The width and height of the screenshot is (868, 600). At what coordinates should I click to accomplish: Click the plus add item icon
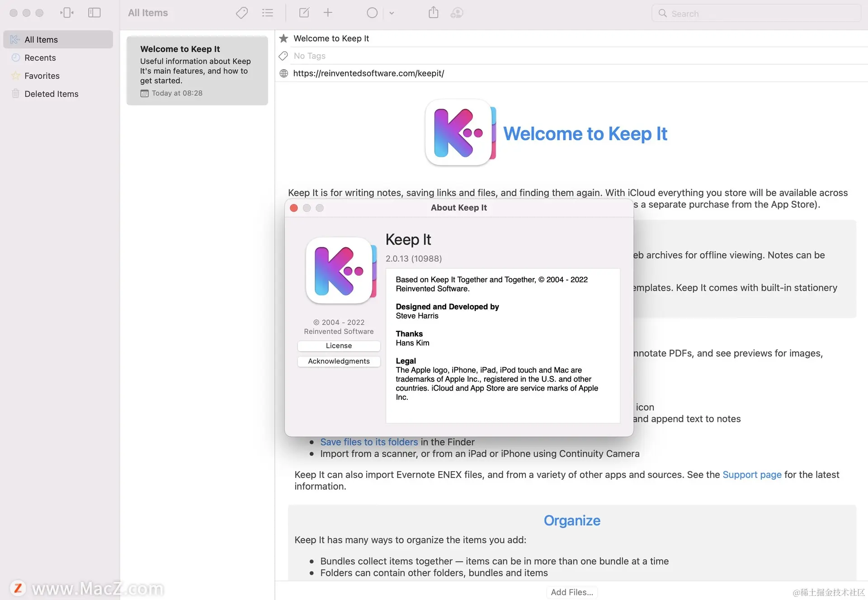click(328, 13)
